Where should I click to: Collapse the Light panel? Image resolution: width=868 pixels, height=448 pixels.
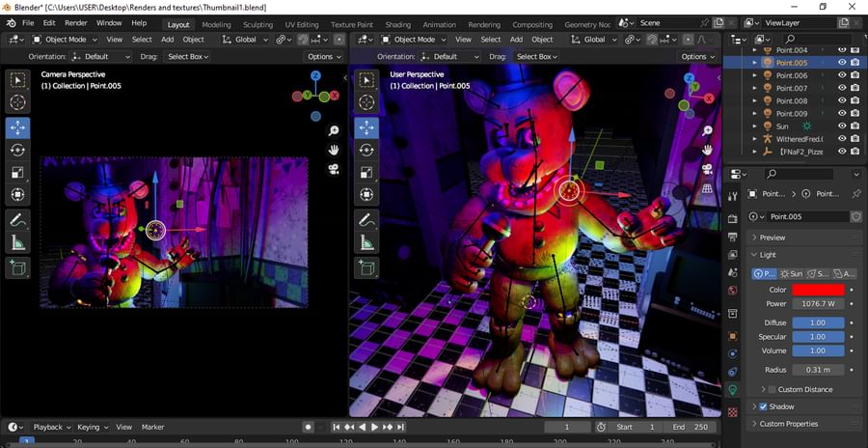tap(768, 255)
